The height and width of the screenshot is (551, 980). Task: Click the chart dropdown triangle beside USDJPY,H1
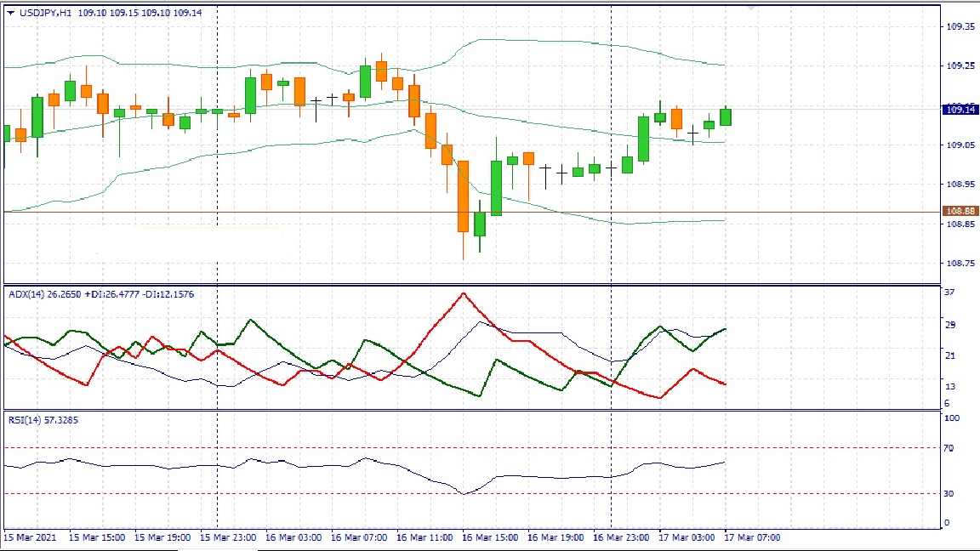click(10, 13)
